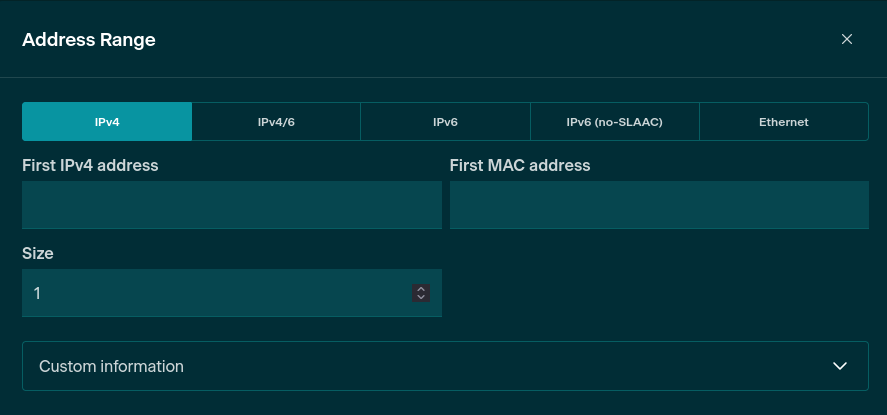Screen dimensions: 887x415
Task: Click the Custom information chevron icon
Action: 840,366
